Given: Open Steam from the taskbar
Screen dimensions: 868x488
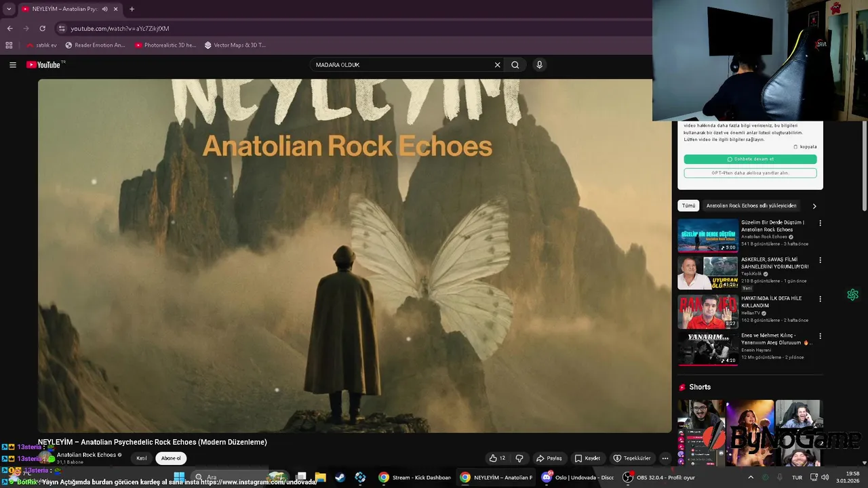Looking at the screenshot, I should 340,477.
